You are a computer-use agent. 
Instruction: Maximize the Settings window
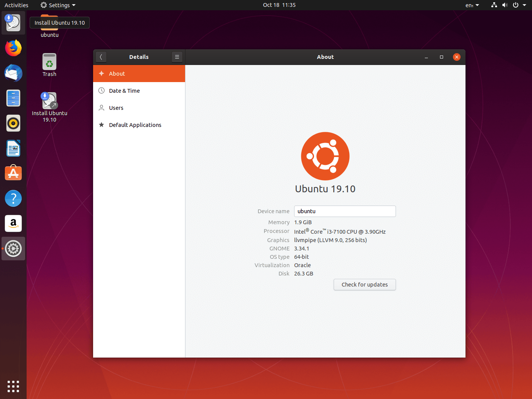pos(442,57)
